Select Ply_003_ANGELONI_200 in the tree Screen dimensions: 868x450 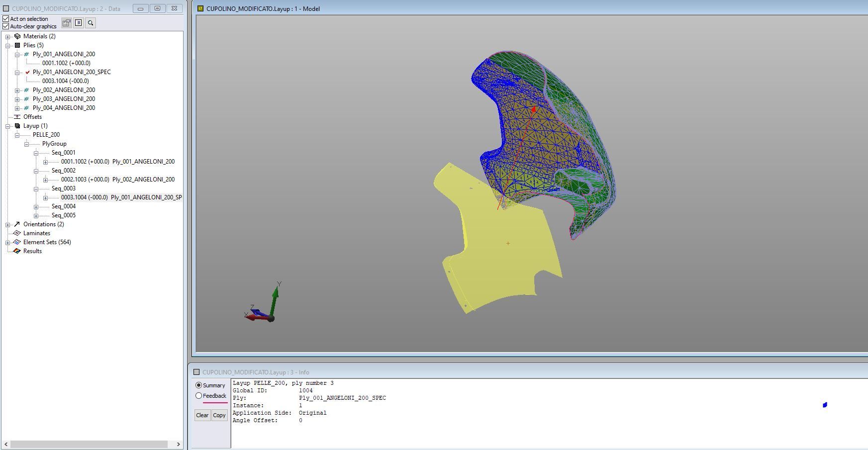pos(64,99)
